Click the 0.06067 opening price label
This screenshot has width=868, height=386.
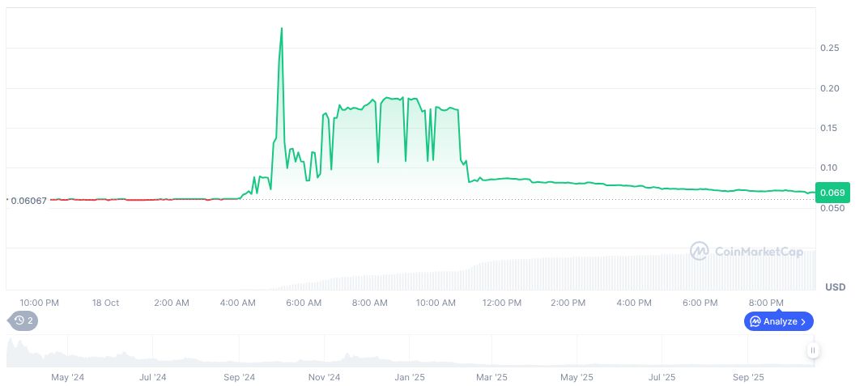(x=28, y=200)
